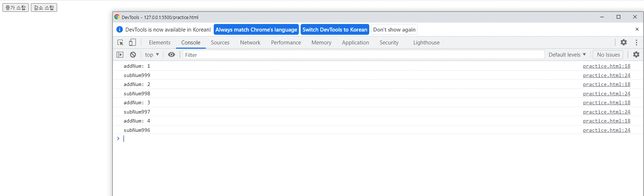Click the blue info icon in notification bar
This screenshot has width=644, height=196.
(x=120, y=29)
